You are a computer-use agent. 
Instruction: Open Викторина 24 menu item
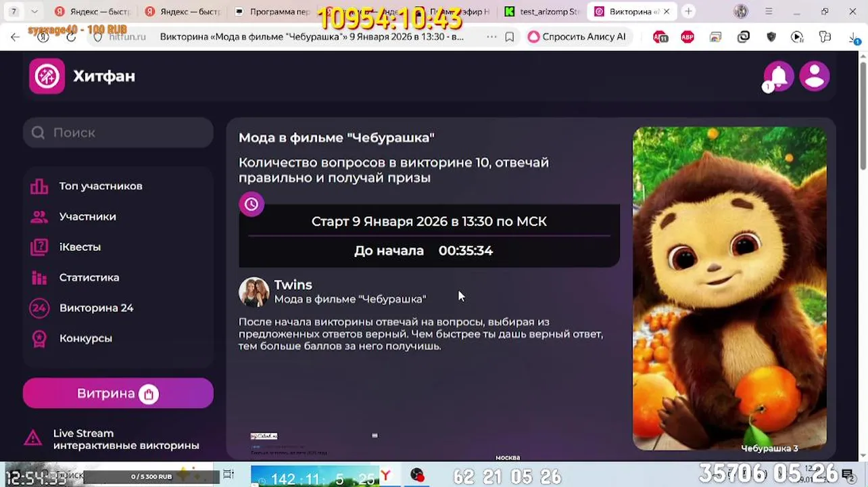tap(96, 308)
